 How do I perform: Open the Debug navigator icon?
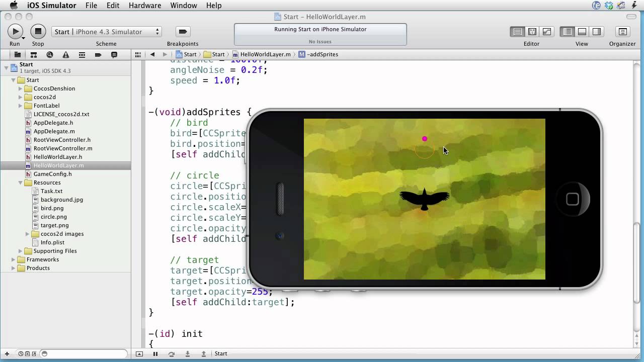click(x=82, y=54)
